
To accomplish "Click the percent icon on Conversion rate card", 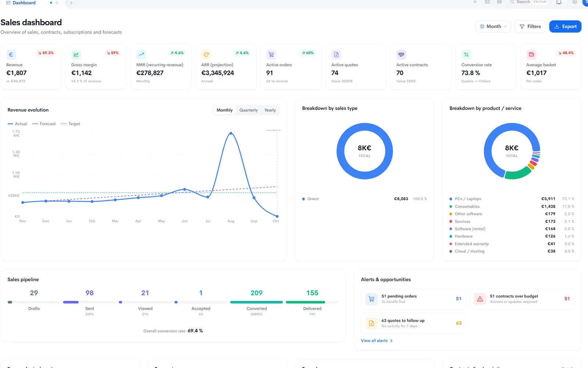I will click(x=466, y=54).
